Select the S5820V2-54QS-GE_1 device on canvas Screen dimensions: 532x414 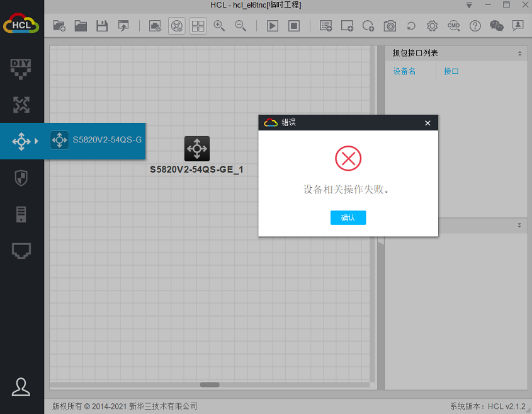(x=197, y=149)
